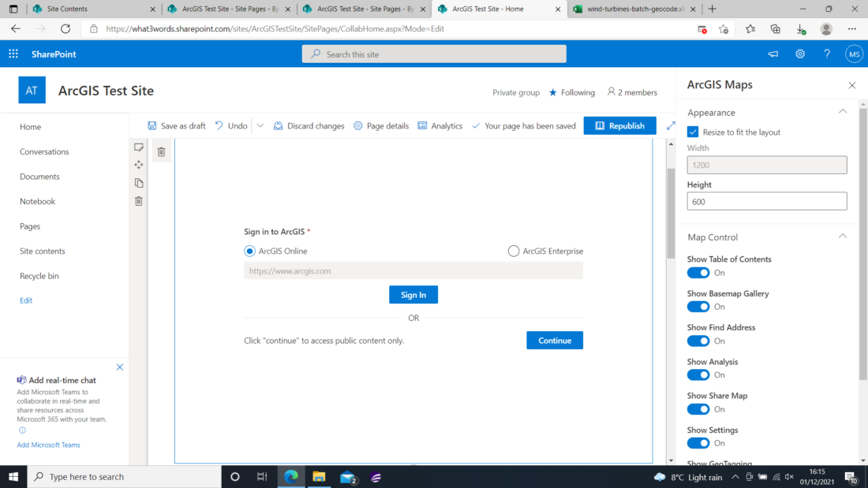Close the ArcGIS Maps property pane
Viewport: 868px width, 488px height.
(852, 85)
